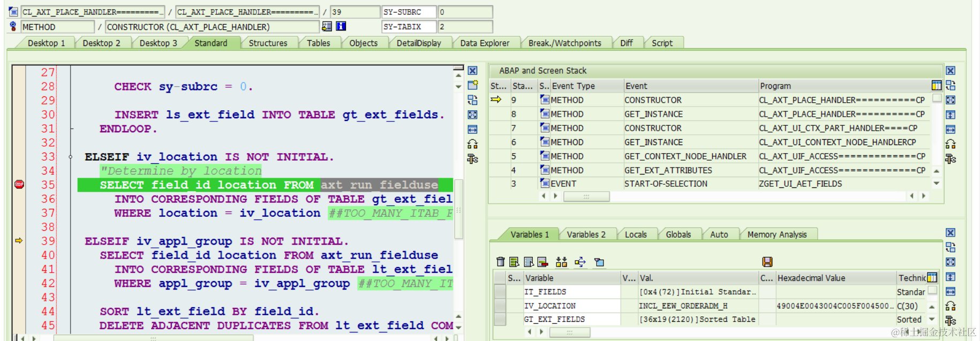Click the Program column header in stack table
Image resolution: width=980 pixels, height=341 pixels.
[844, 86]
